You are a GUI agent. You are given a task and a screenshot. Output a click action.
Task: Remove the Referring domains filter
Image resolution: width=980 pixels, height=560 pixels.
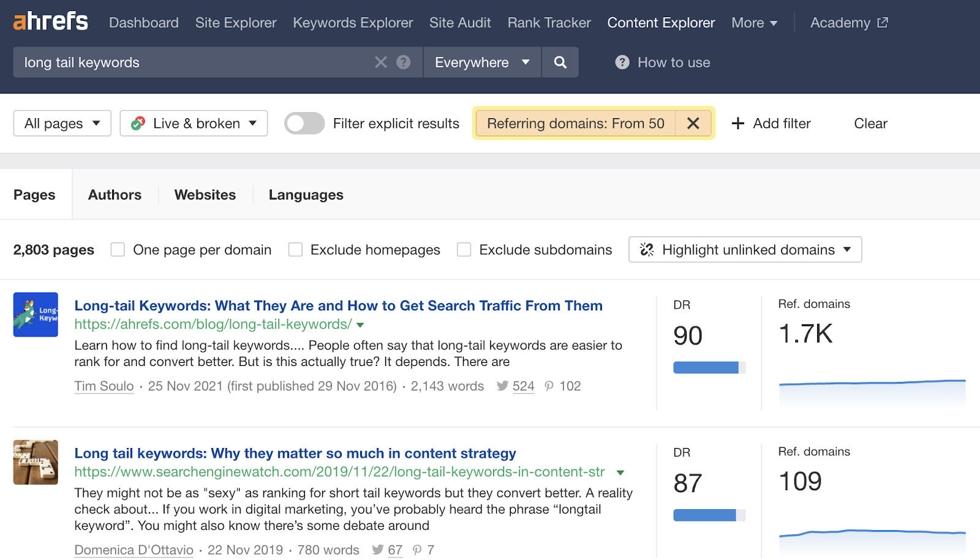click(x=693, y=124)
